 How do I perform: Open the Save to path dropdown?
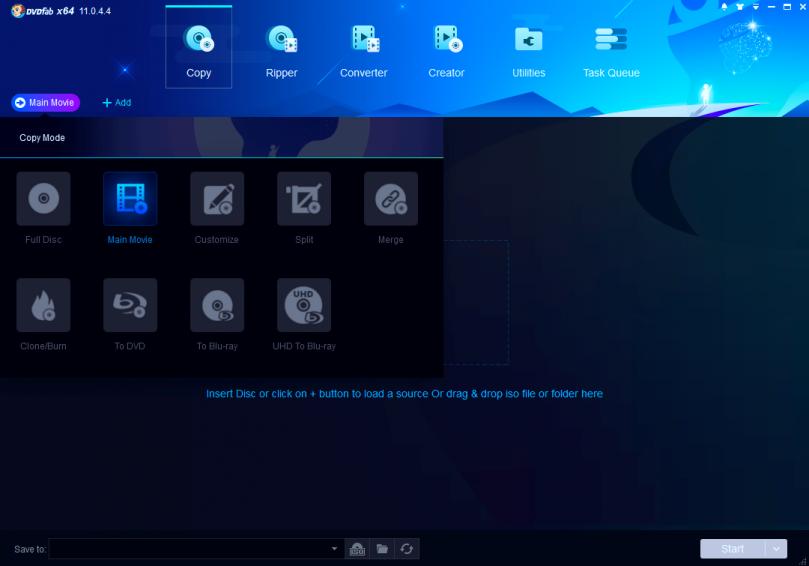(334, 548)
